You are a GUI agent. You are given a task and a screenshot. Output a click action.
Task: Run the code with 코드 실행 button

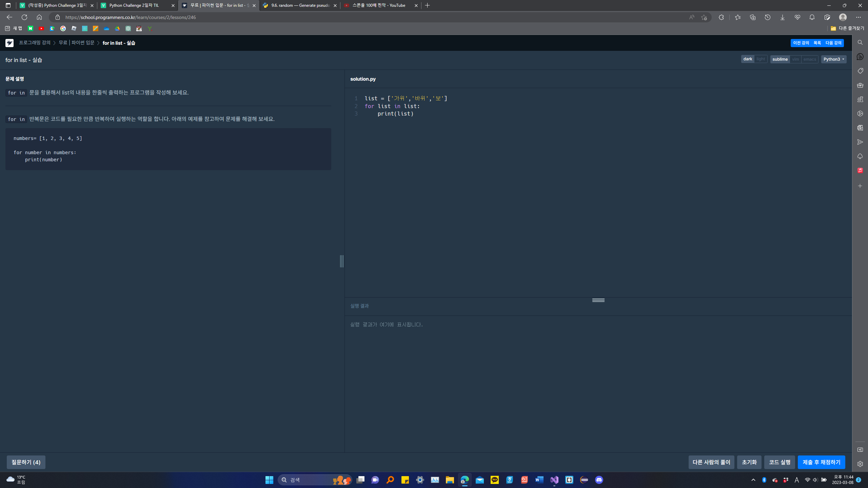[x=779, y=462]
